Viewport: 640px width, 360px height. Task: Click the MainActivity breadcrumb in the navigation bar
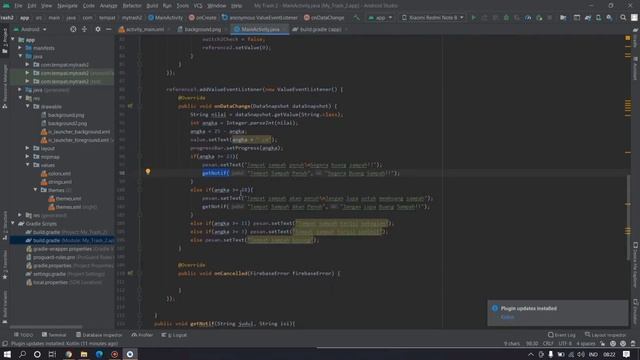pyautogui.click(x=166, y=18)
